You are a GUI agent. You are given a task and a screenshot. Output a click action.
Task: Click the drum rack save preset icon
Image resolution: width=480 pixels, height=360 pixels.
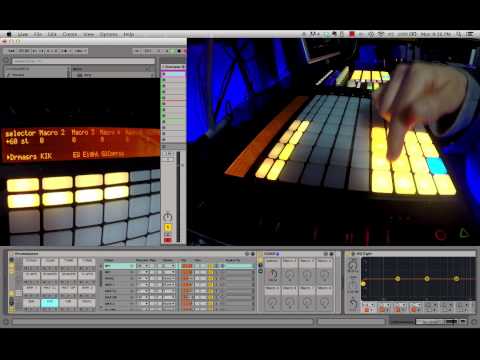point(253,254)
